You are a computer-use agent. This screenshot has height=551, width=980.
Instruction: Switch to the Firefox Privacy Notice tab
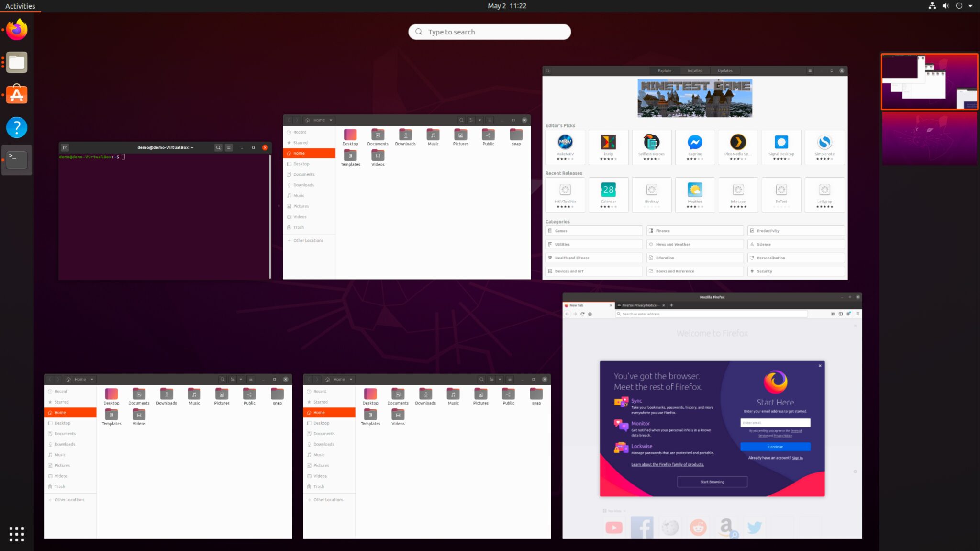640,305
